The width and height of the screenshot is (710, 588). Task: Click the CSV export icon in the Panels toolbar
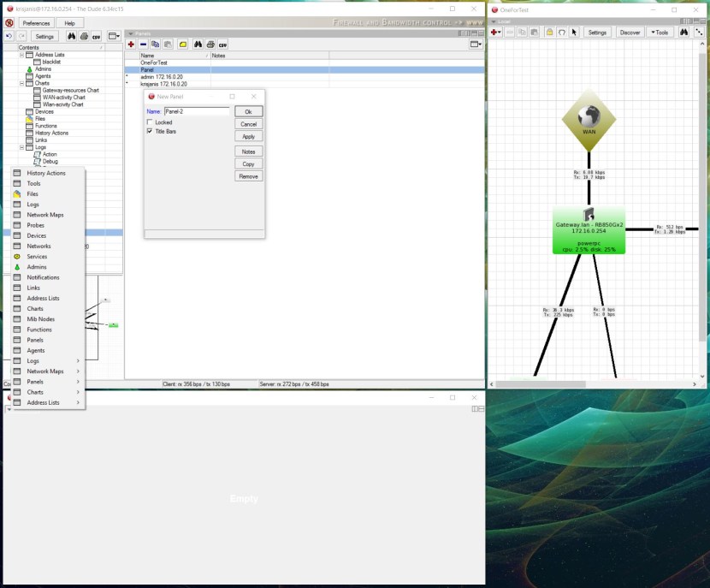222,44
